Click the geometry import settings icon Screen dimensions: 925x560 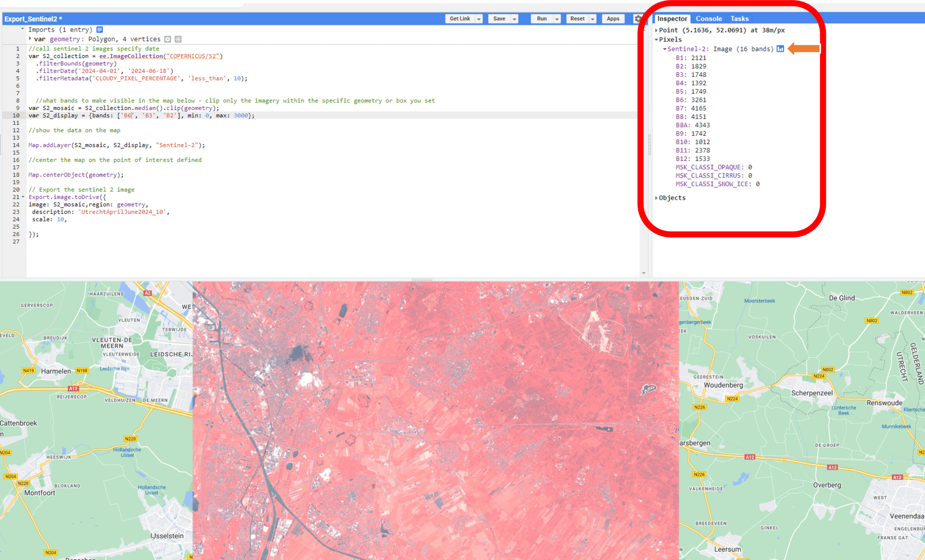(168, 39)
